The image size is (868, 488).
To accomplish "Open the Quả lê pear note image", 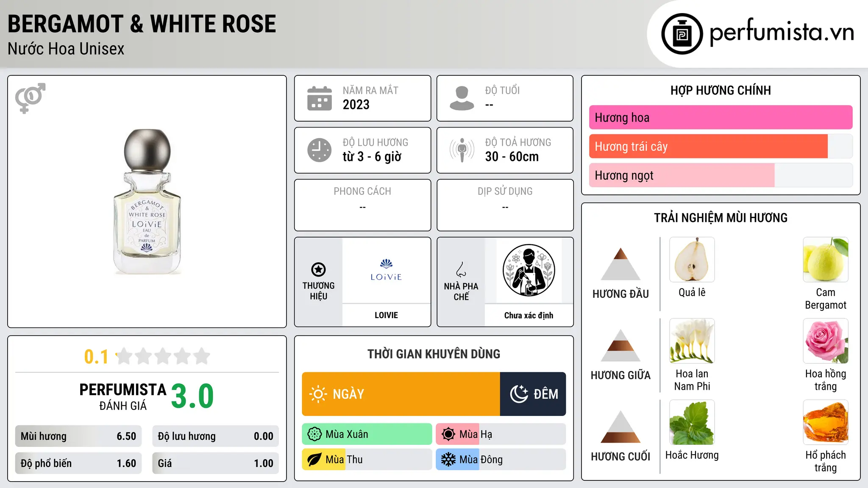I will [x=692, y=260].
